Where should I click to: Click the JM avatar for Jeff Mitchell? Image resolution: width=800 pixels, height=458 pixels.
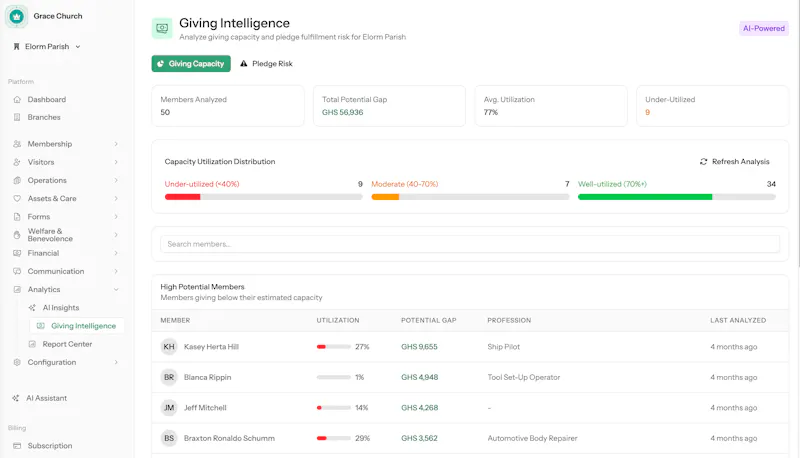(169, 408)
